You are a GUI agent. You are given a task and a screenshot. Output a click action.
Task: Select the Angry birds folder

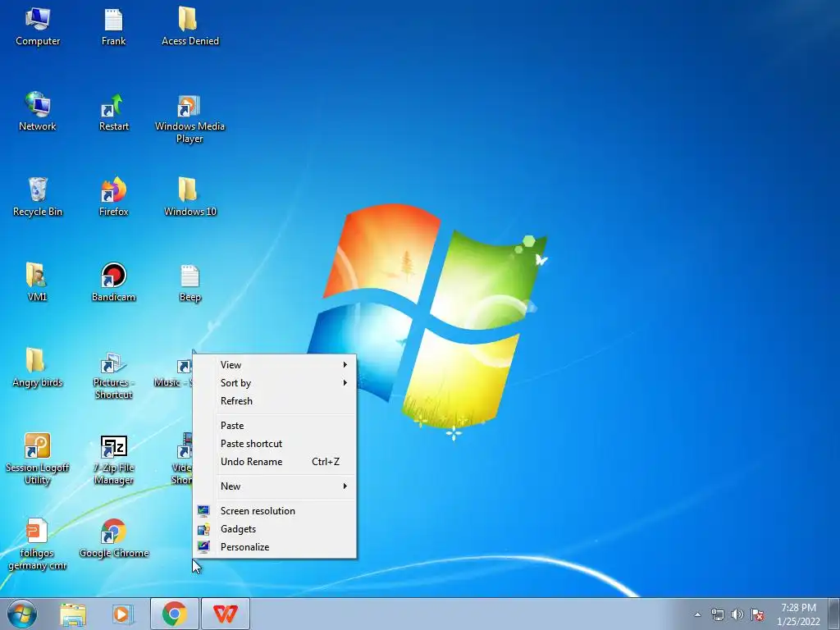coord(38,367)
